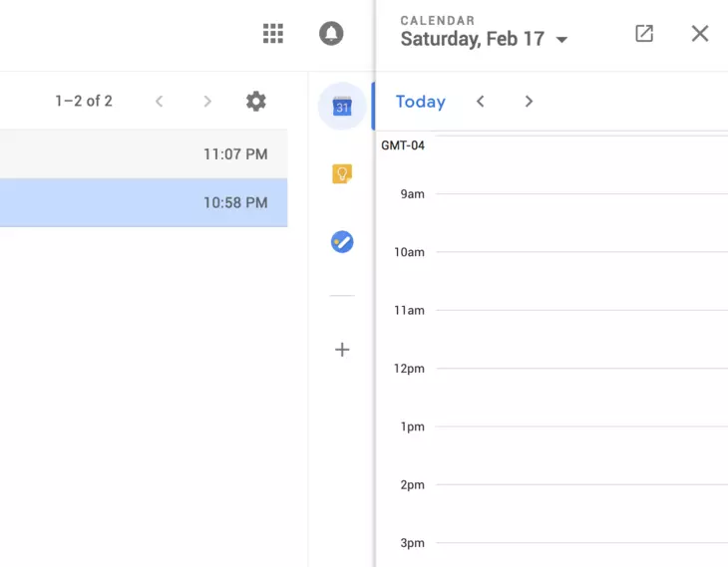Select the Google Calendar side panel icon

click(342, 107)
